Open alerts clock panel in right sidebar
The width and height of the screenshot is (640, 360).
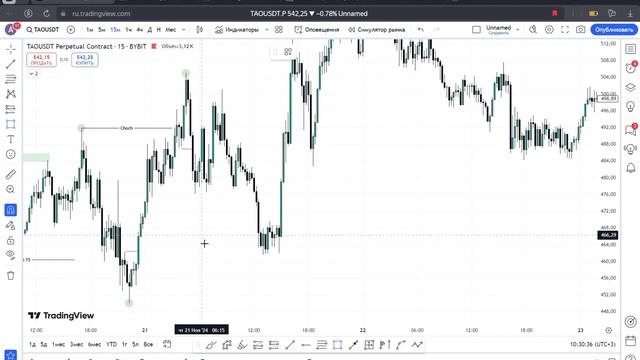point(631,68)
